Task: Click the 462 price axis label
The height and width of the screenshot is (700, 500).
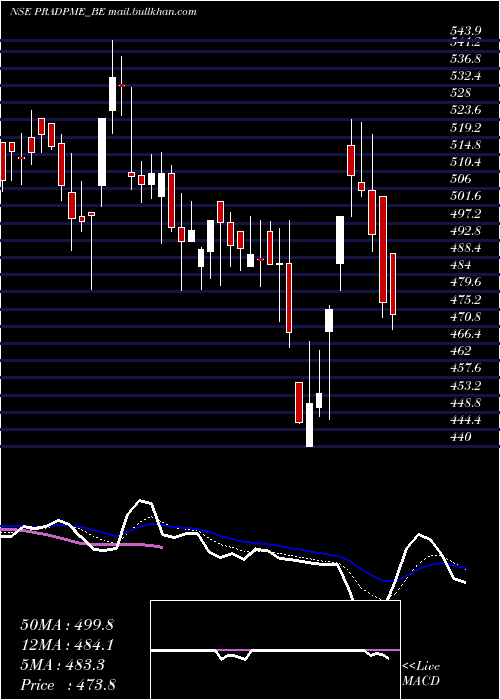Action: [460, 351]
